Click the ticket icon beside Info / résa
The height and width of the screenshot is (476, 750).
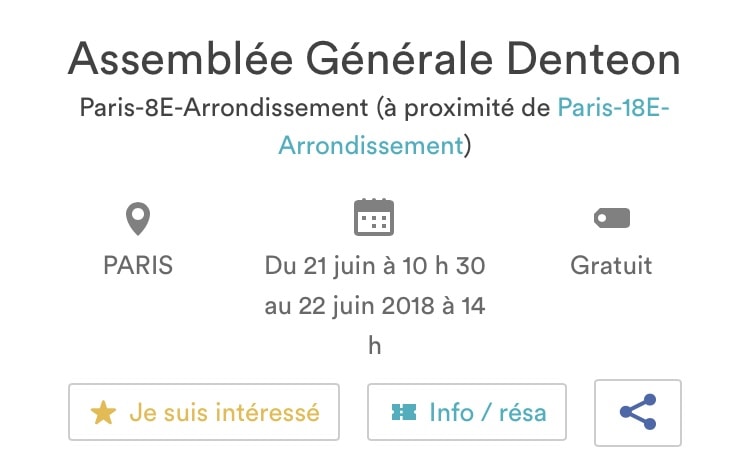click(x=404, y=413)
